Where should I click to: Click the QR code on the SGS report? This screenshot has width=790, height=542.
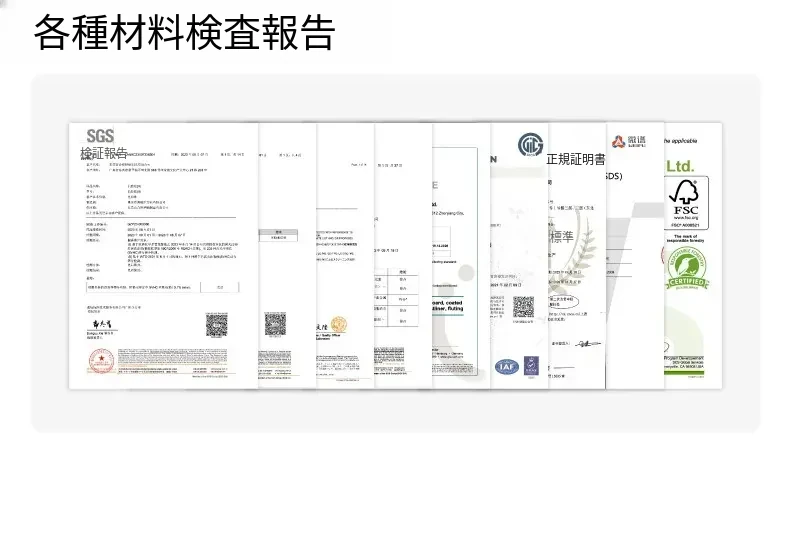pos(217,326)
